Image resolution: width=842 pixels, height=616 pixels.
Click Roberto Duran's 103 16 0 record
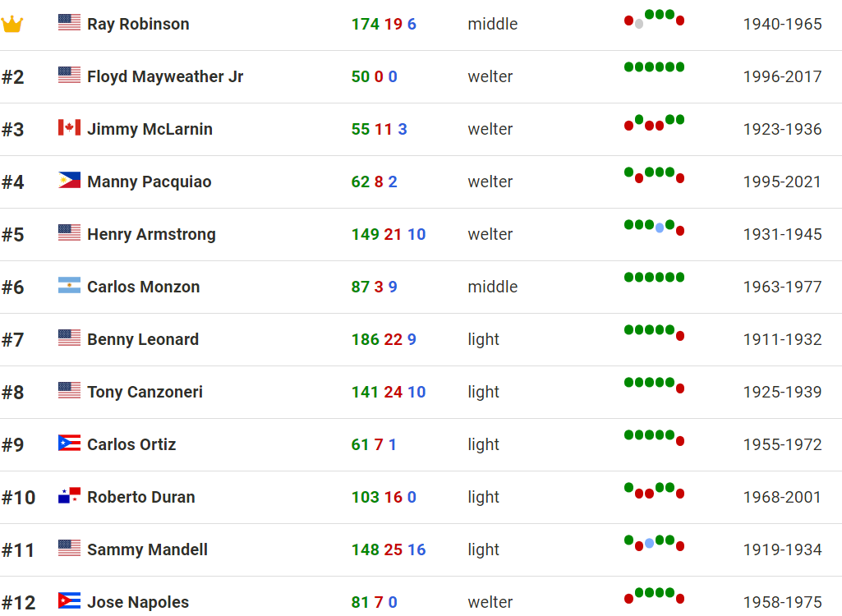pos(384,497)
